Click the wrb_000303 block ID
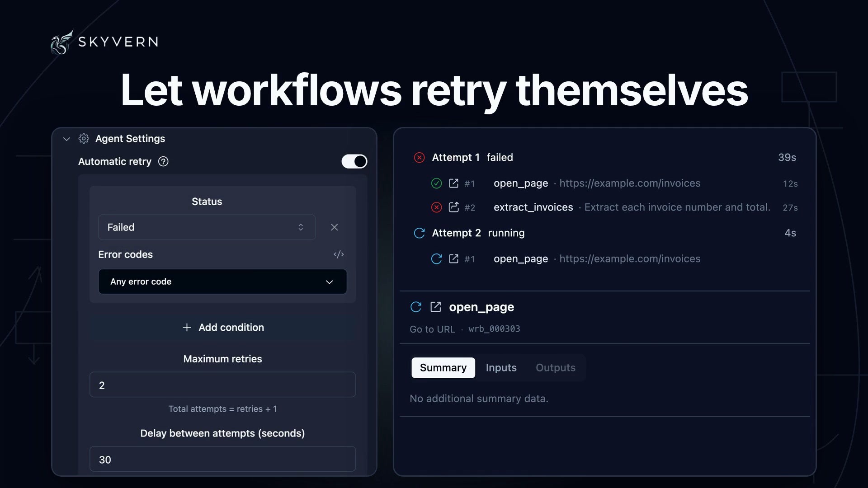Screen dimensions: 868x488 pos(494,329)
